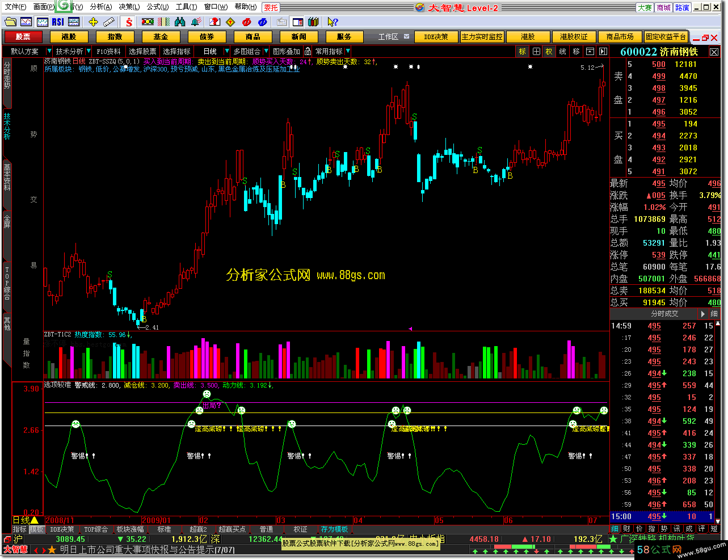This screenshot has width=728, height=560.
Task: Click the yellow diamond icon in toolbar
Action: (231, 22)
